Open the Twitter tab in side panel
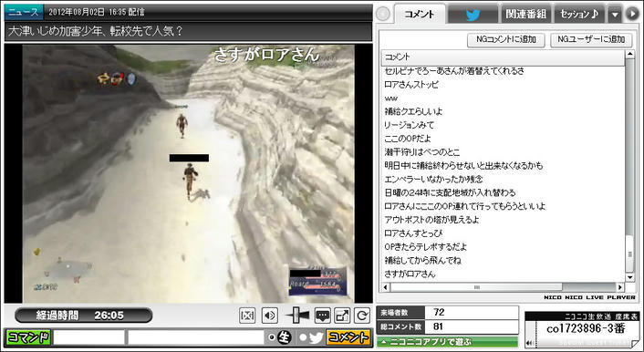The image size is (644, 352). point(473,15)
